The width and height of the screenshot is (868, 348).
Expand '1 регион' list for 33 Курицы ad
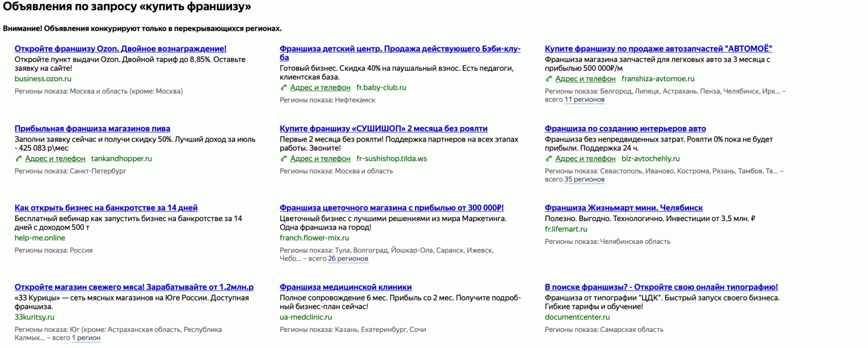coord(86,338)
